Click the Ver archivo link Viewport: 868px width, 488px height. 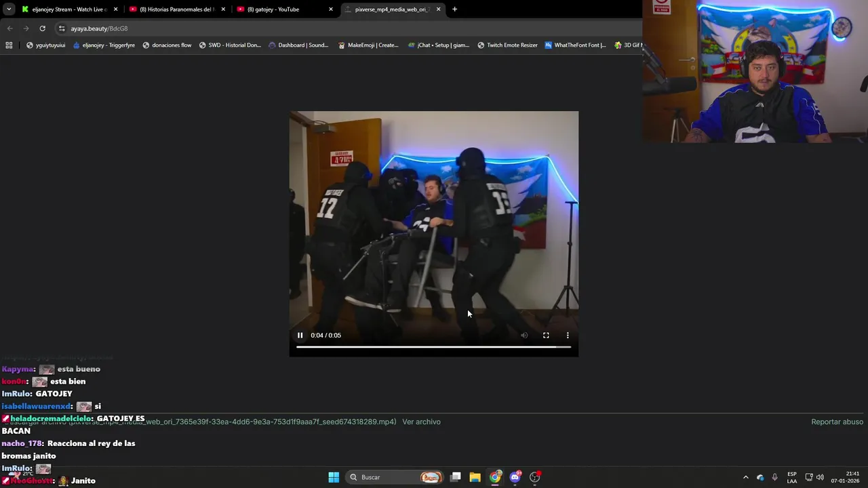point(421,422)
